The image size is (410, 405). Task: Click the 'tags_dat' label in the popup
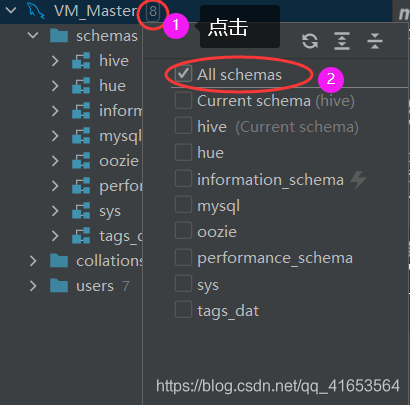tap(228, 311)
